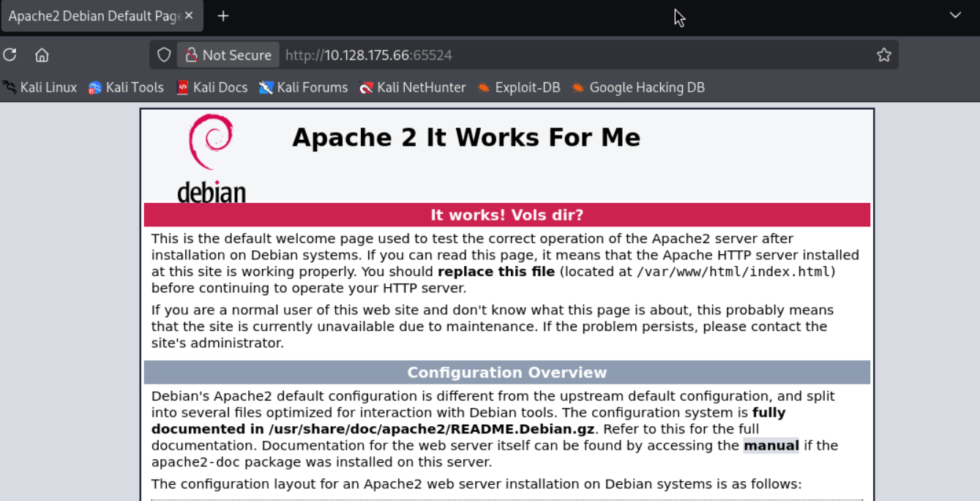Open a new tab with the plus button
Viewport: 980px width, 501px height.
pos(223,15)
